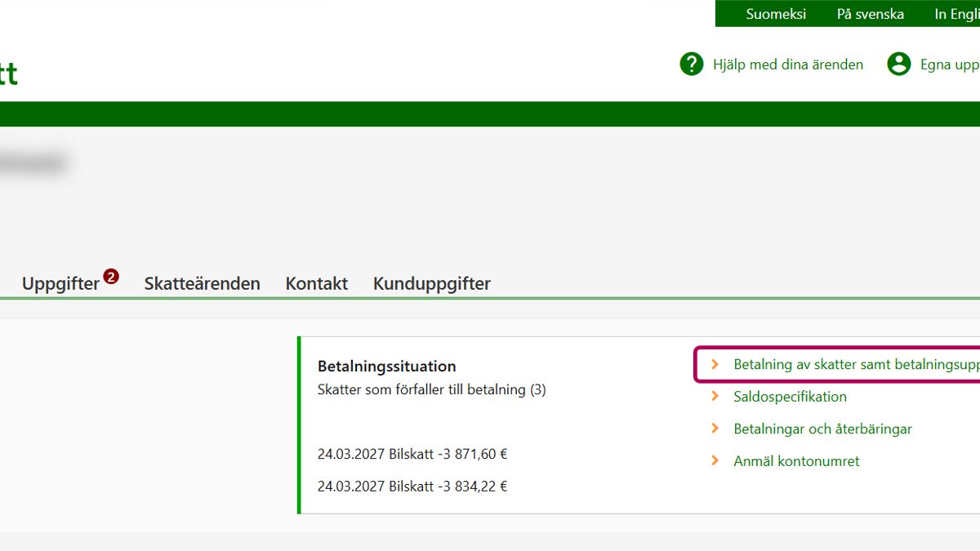The image size is (980, 551).
Task: Switch language to Suomeksi
Action: [775, 14]
